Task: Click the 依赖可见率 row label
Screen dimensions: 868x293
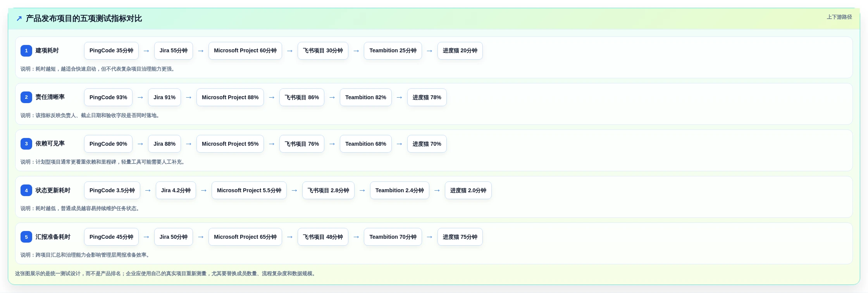Action: pyautogui.click(x=50, y=144)
